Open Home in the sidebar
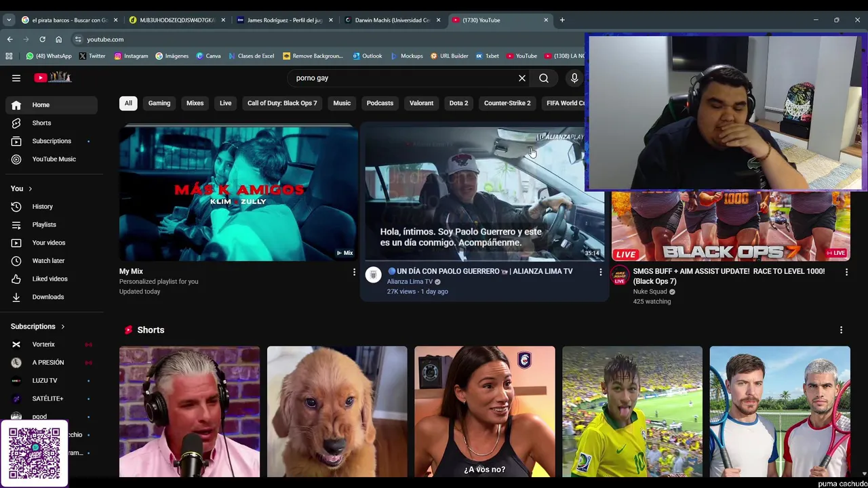The height and width of the screenshot is (488, 868). click(x=52, y=105)
